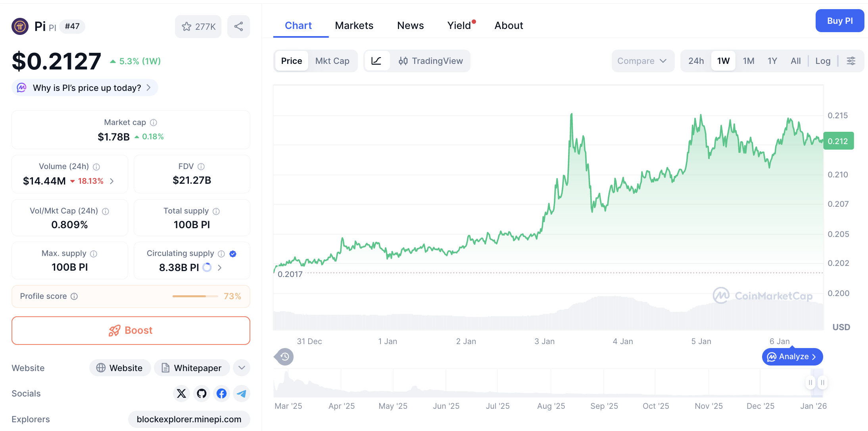The width and height of the screenshot is (868, 431).
Task: Open Pi's Telegram icon
Action: point(241,393)
